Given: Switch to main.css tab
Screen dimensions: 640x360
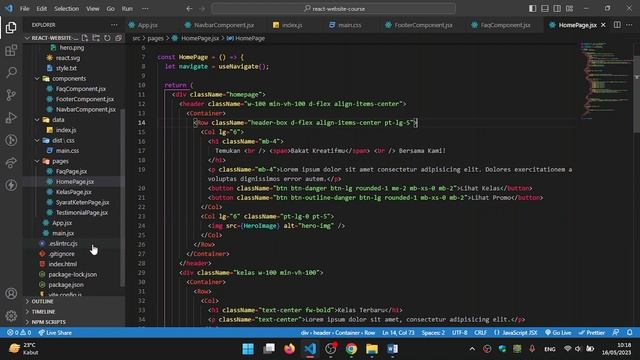Looking at the screenshot, I should pyautogui.click(x=350, y=25).
